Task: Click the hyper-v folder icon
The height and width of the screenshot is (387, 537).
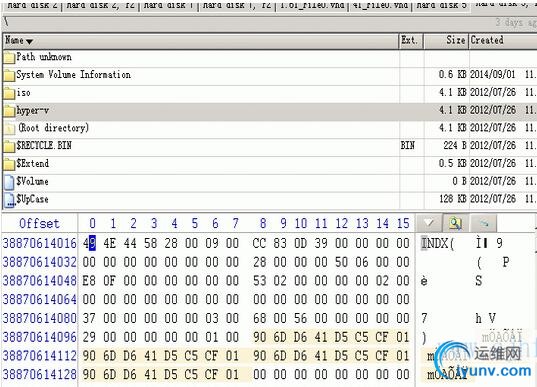Action: pyautogui.click(x=9, y=111)
